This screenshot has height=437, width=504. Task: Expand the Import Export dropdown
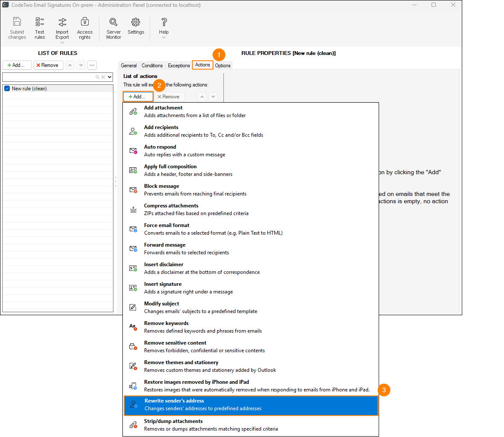(62, 42)
